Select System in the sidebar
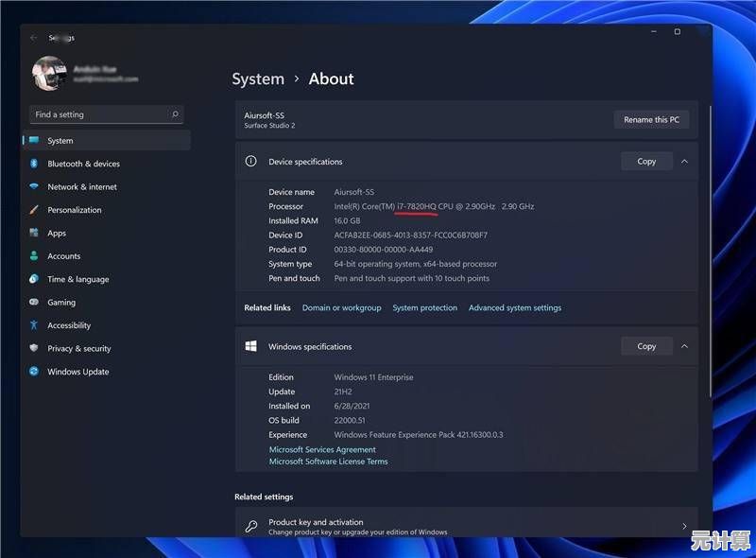 (107, 141)
